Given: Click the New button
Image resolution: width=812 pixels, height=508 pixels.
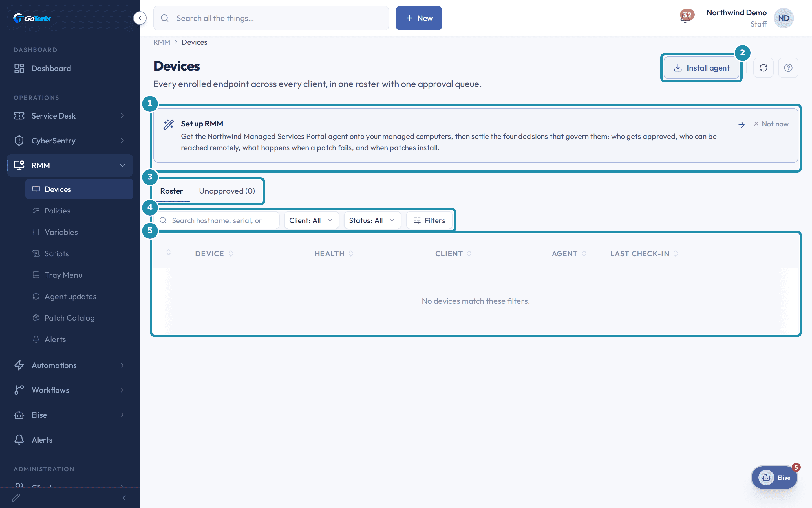Looking at the screenshot, I should click(419, 18).
